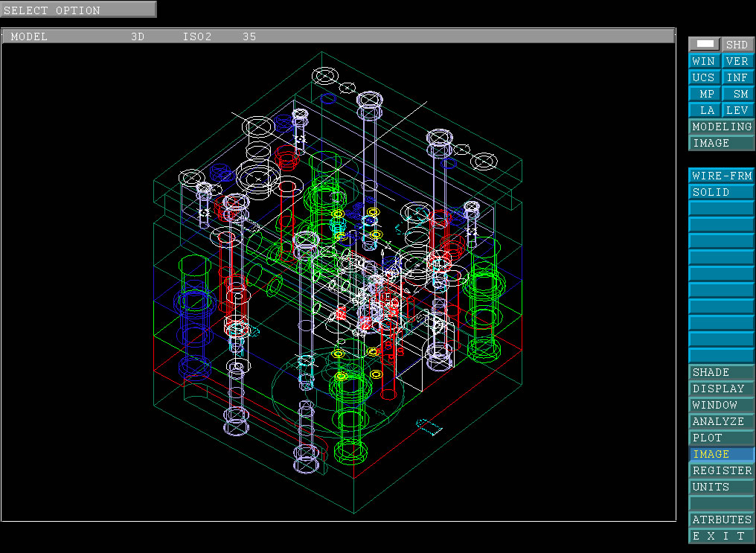Click the INF information button
This screenshot has height=553, width=756.
(737, 77)
